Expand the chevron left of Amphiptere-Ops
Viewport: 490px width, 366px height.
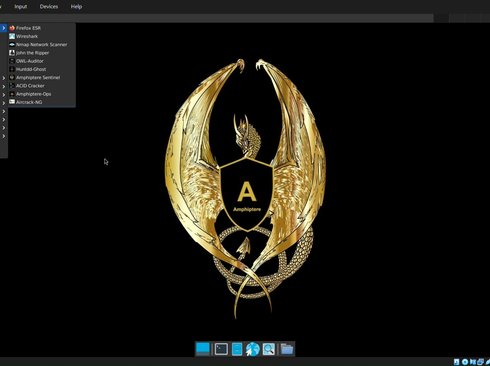(4, 94)
